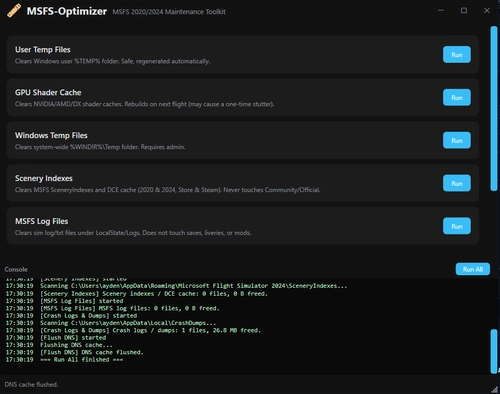The height and width of the screenshot is (394, 500).
Task: Select the Scenery Indexes title
Action: (44, 178)
